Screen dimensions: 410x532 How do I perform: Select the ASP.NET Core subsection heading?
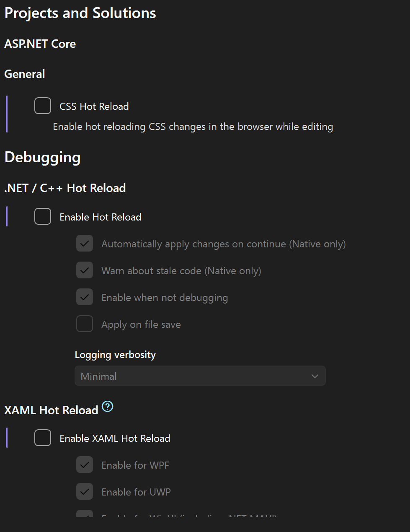click(40, 44)
